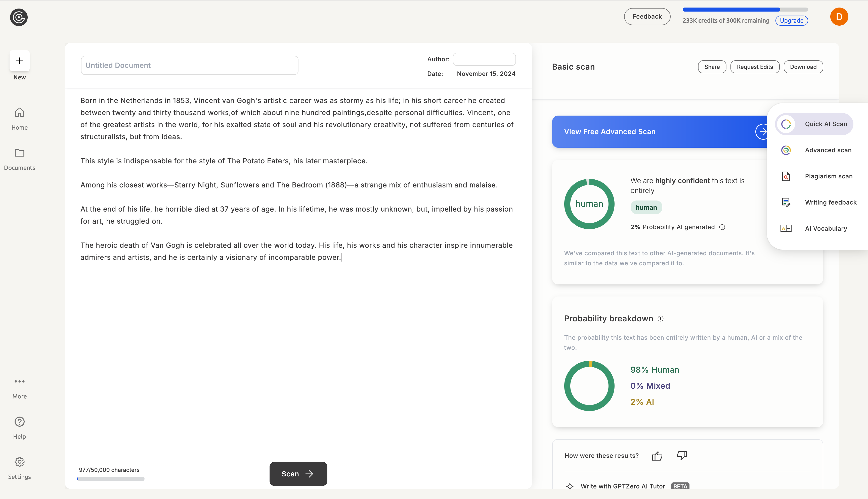The width and height of the screenshot is (868, 499).
Task: Open the More options ellipsis
Action: [x=20, y=381]
